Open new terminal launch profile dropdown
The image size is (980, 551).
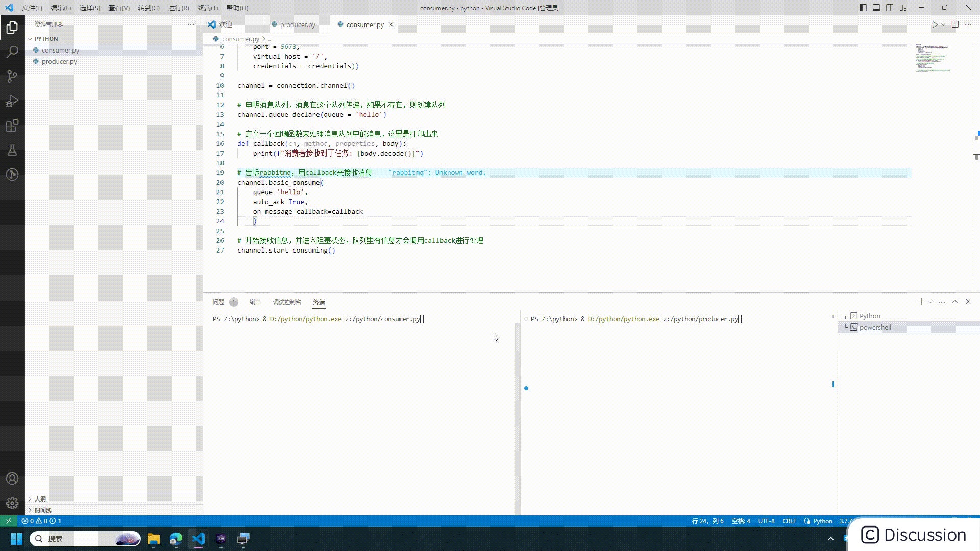(x=930, y=302)
